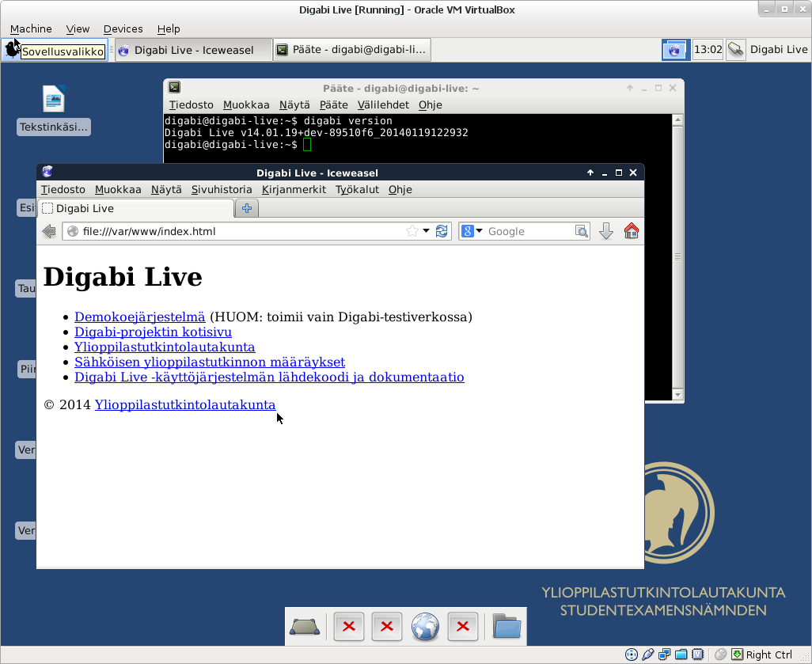Open terminal Näytä menu

point(294,105)
